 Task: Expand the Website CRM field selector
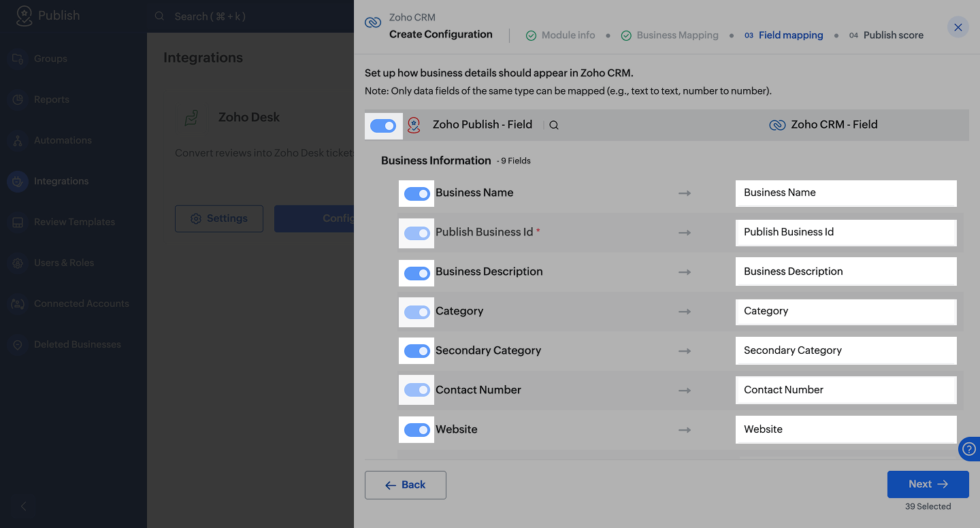[x=845, y=429]
